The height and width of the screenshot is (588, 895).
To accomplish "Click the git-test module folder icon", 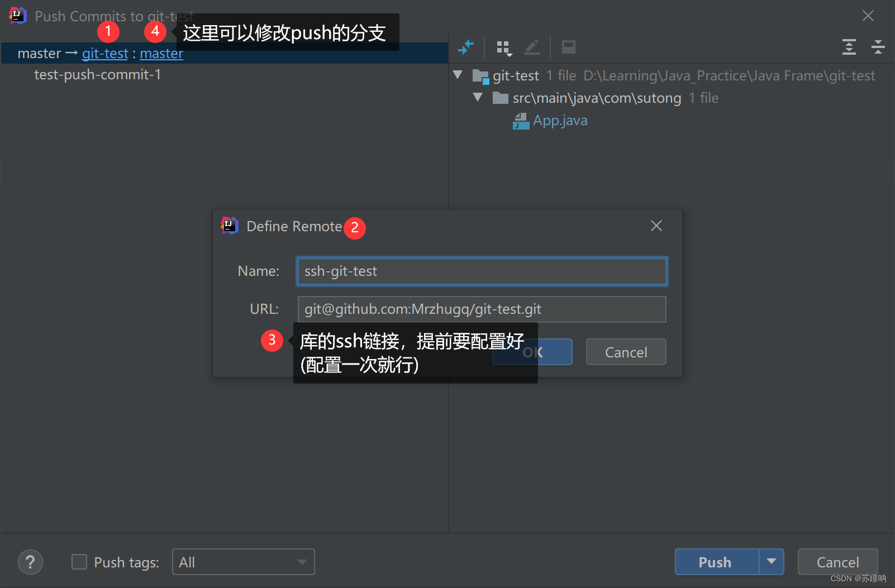I will coord(480,76).
